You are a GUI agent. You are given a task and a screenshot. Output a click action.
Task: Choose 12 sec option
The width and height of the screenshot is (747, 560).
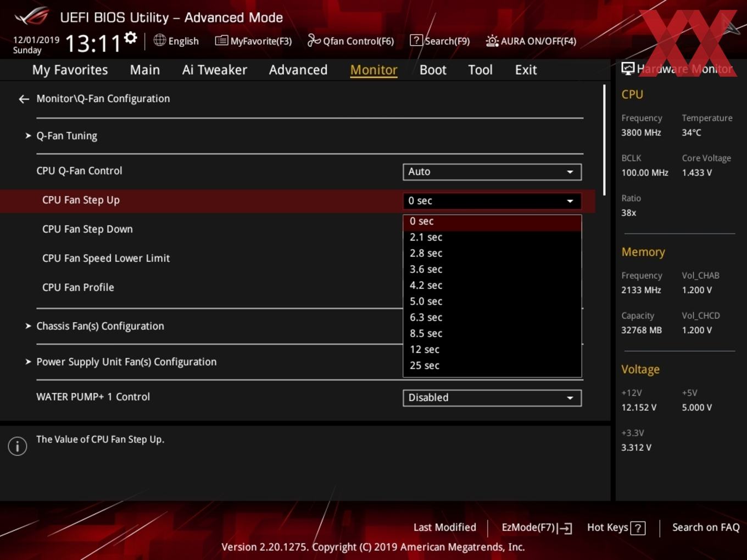492,349
